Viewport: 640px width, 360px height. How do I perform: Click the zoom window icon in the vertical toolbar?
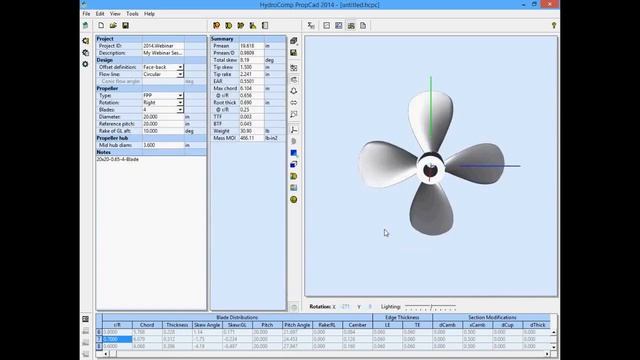(x=293, y=114)
